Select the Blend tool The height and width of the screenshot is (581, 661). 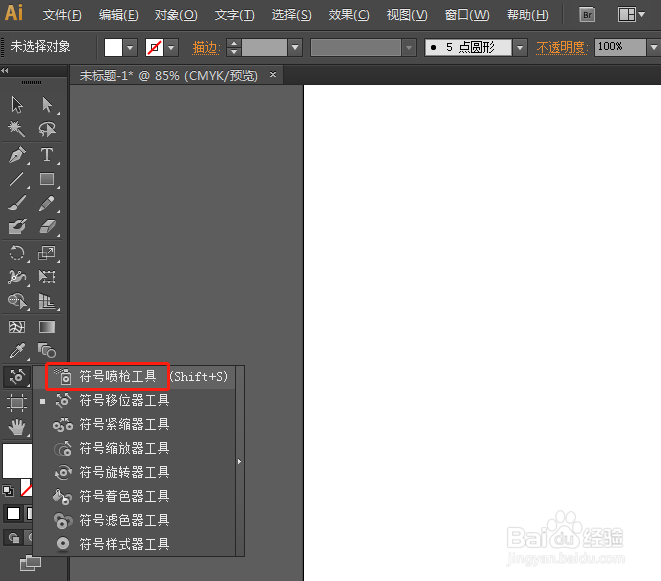click(x=47, y=351)
